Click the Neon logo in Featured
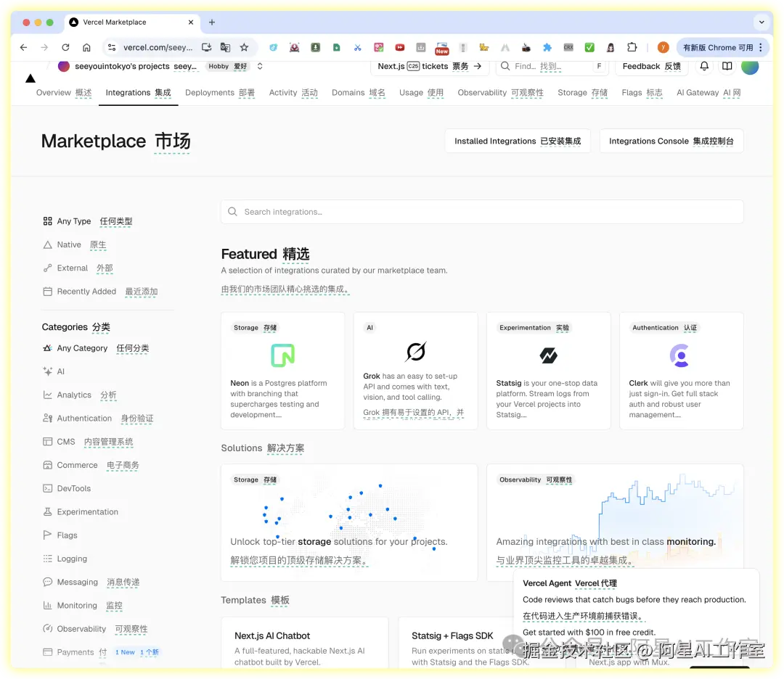The height and width of the screenshot is (679, 784). [282, 355]
